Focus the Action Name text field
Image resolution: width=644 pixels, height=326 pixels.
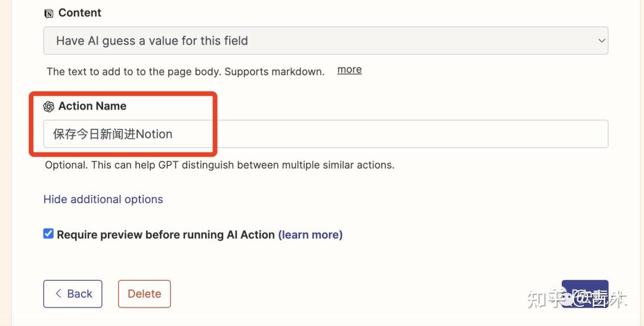pyautogui.click(x=358, y=134)
